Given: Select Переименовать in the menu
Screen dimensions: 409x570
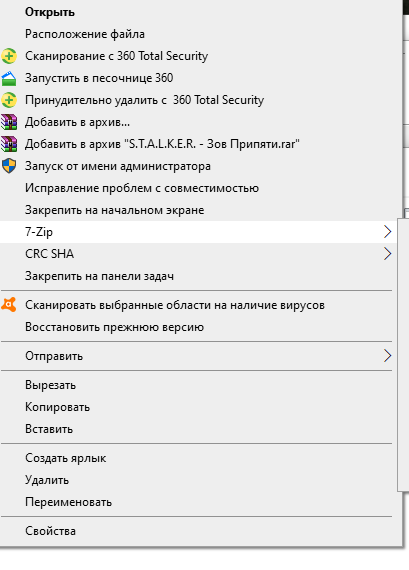Looking at the screenshot, I should [x=68, y=502].
